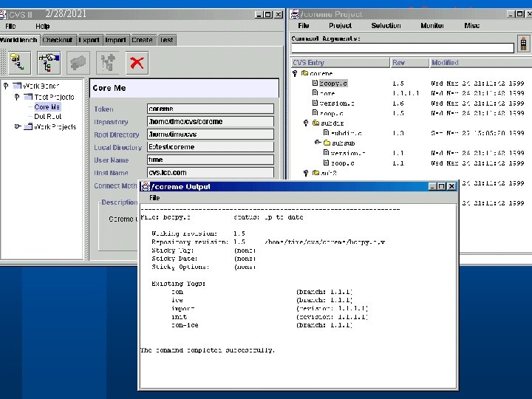The width and height of the screenshot is (532, 399).
Task: Switch to the Create tab
Action: click(x=142, y=40)
